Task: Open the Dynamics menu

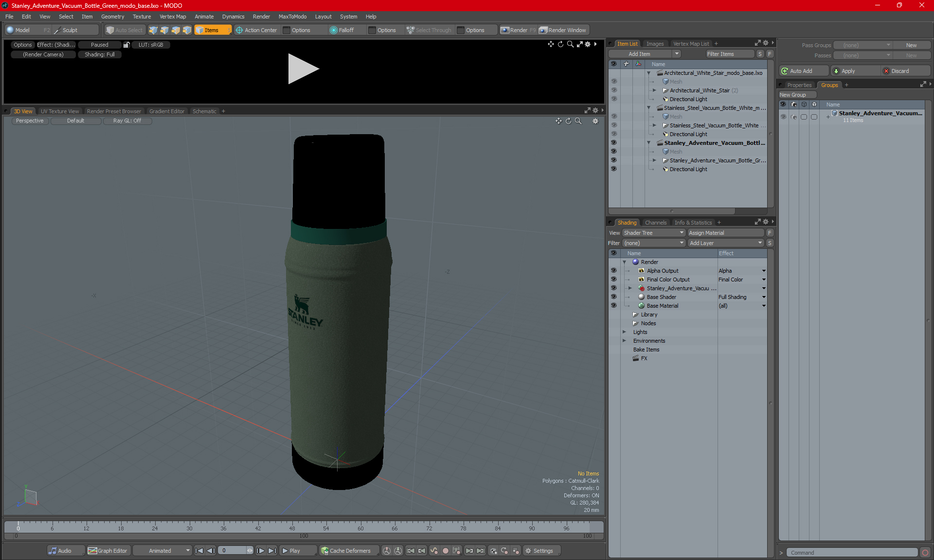Action: 233,17
